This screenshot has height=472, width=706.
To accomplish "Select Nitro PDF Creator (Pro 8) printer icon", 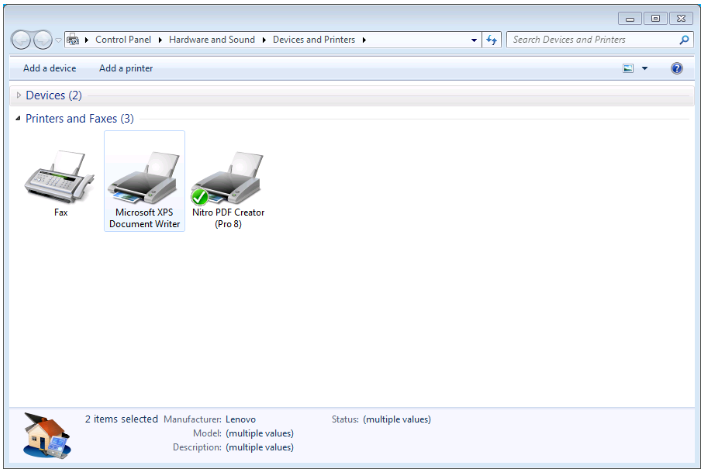I will [x=227, y=177].
